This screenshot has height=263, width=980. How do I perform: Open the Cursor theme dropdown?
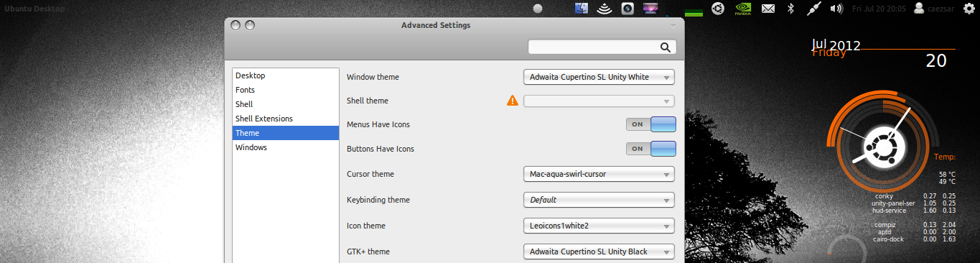pos(599,174)
